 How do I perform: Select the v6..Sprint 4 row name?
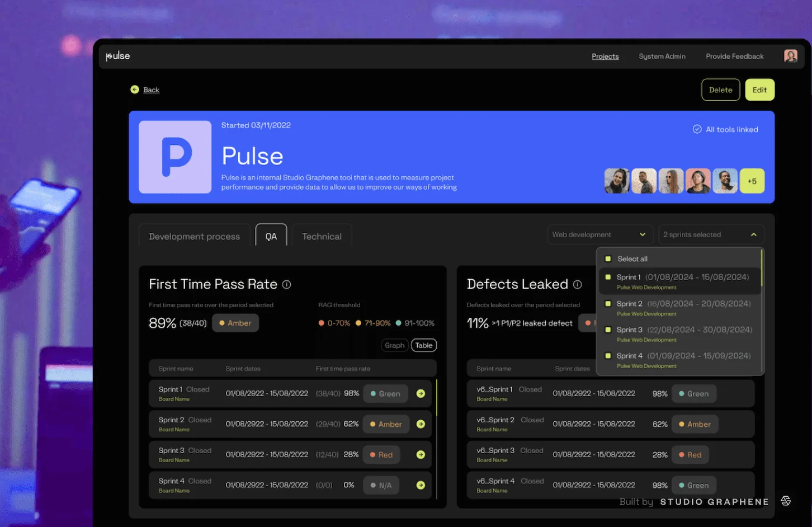point(495,481)
